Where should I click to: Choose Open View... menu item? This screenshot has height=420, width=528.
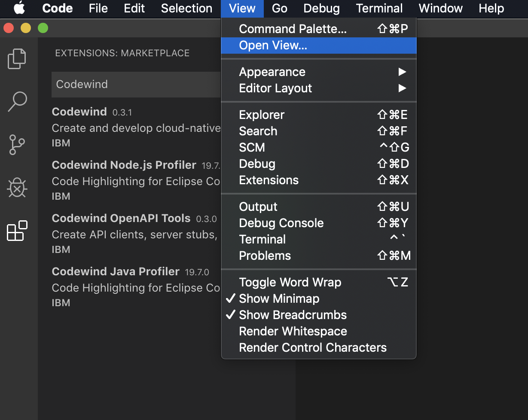[x=318, y=45]
